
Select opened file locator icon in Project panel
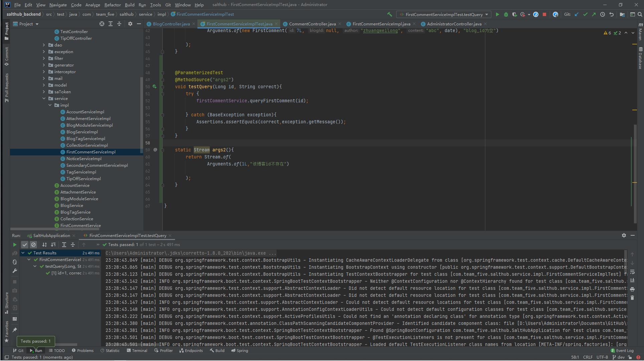pyautogui.click(x=102, y=24)
